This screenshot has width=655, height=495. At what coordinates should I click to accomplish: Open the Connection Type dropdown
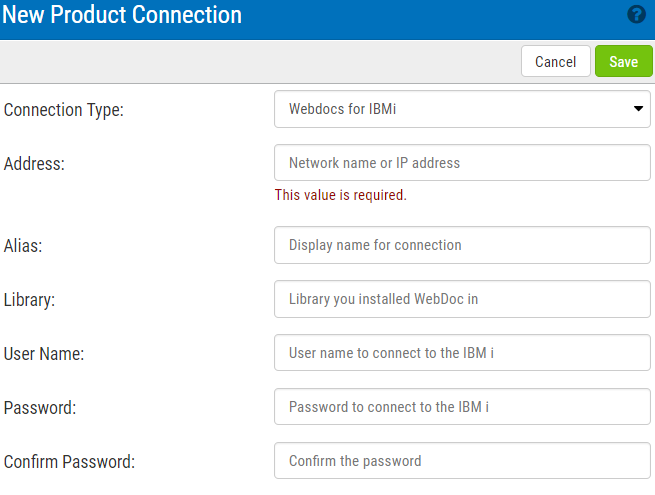462,109
